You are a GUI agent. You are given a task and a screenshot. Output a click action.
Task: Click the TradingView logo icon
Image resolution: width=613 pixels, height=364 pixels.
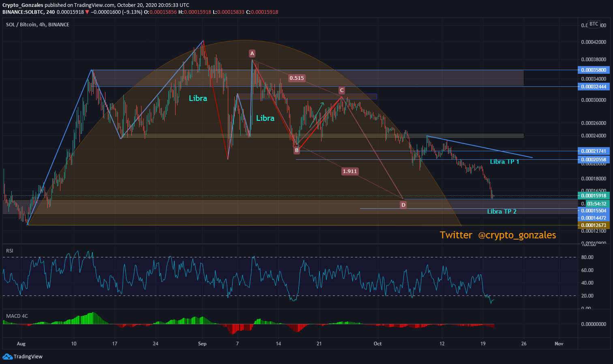point(7,357)
